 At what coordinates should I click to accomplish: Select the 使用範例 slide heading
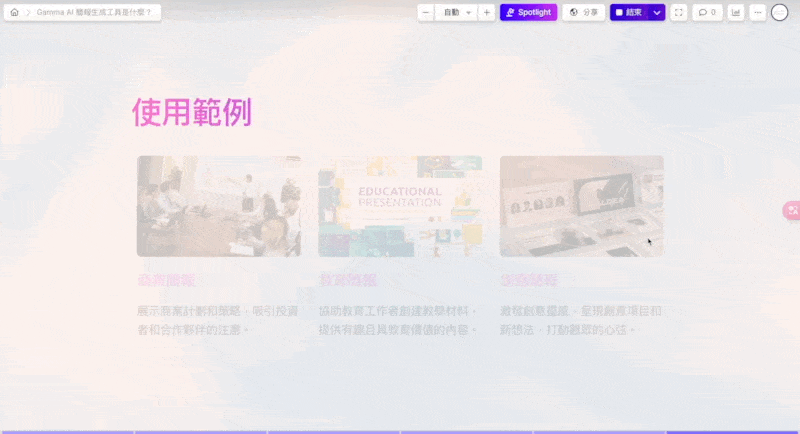(192, 112)
